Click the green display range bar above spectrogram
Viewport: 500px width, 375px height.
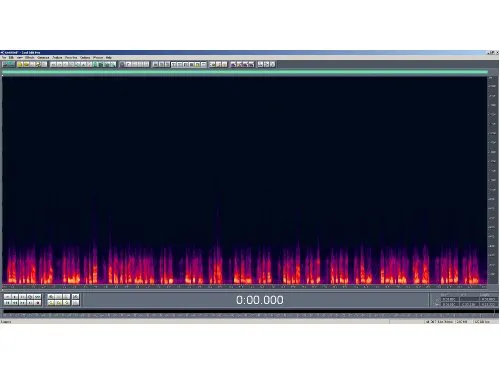tap(245, 72)
